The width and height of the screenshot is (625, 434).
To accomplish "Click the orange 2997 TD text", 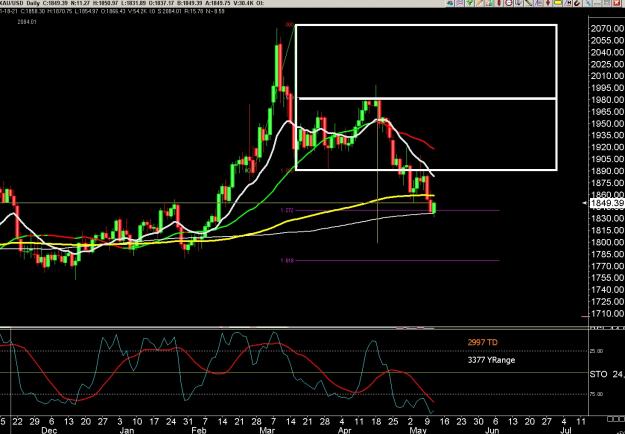I will coord(483,342).
